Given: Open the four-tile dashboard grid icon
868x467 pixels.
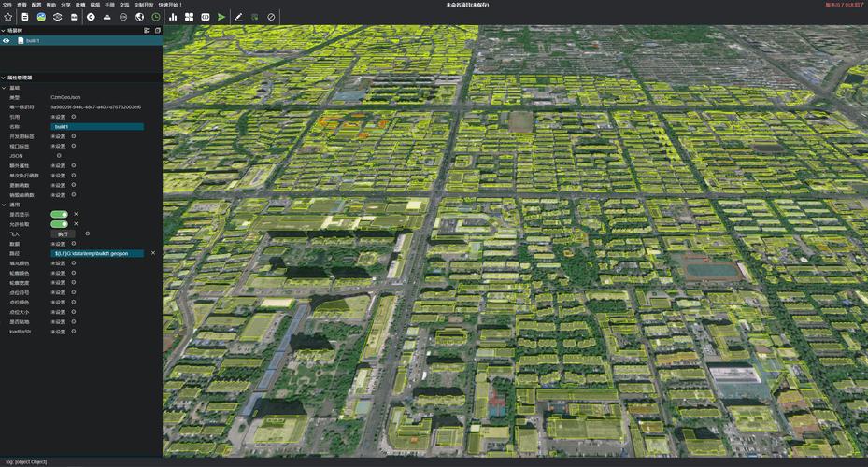Looking at the screenshot, I should point(190,17).
